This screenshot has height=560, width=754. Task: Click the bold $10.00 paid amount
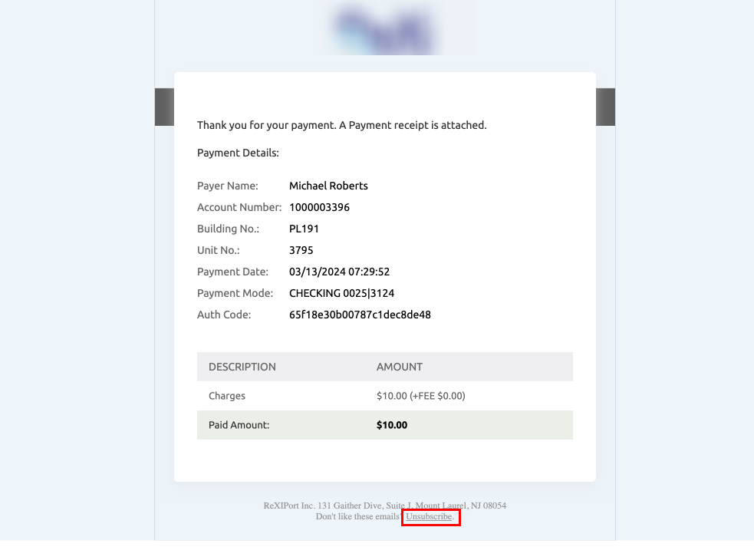[392, 425]
